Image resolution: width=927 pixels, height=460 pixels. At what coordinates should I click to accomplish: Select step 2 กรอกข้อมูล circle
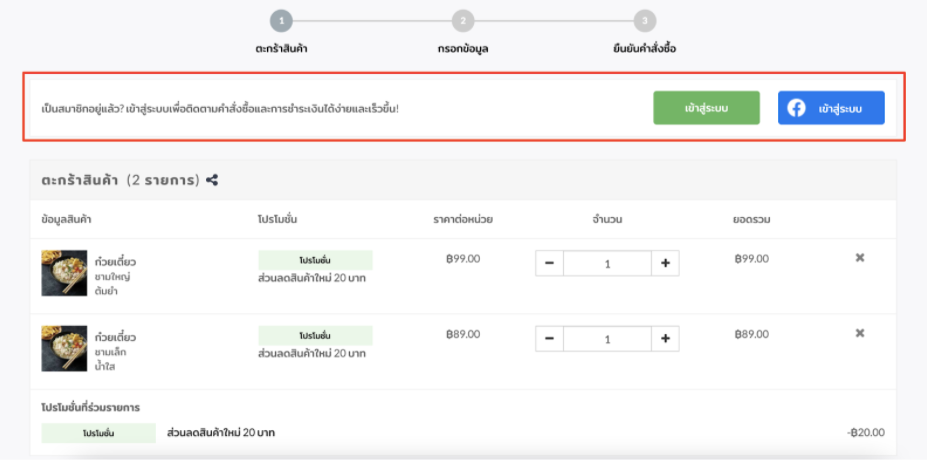pos(463,21)
